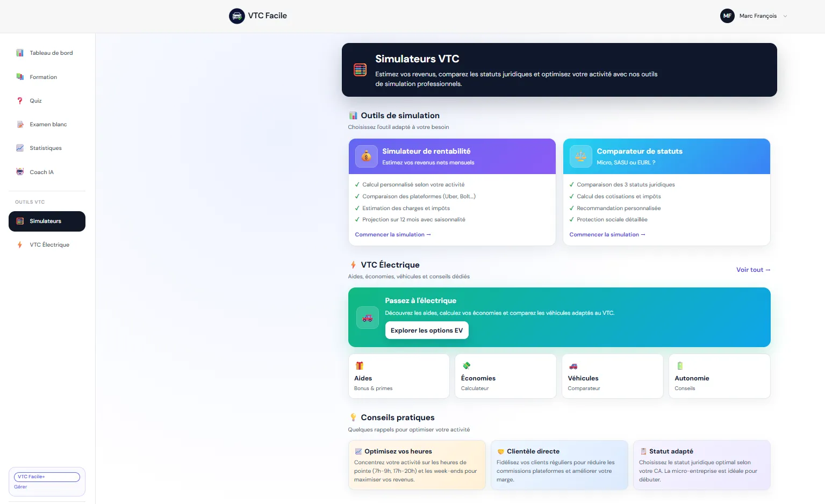Select the Coach IA robot icon in sidebar

pyautogui.click(x=20, y=171)
